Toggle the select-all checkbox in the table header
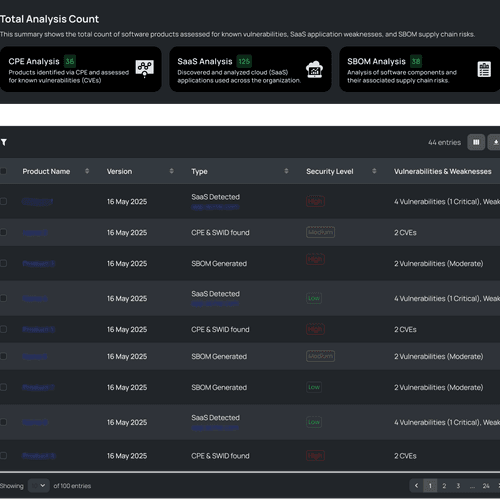This screenshot has width=500, height=500. pyautogui.click(x=3, y=171)
